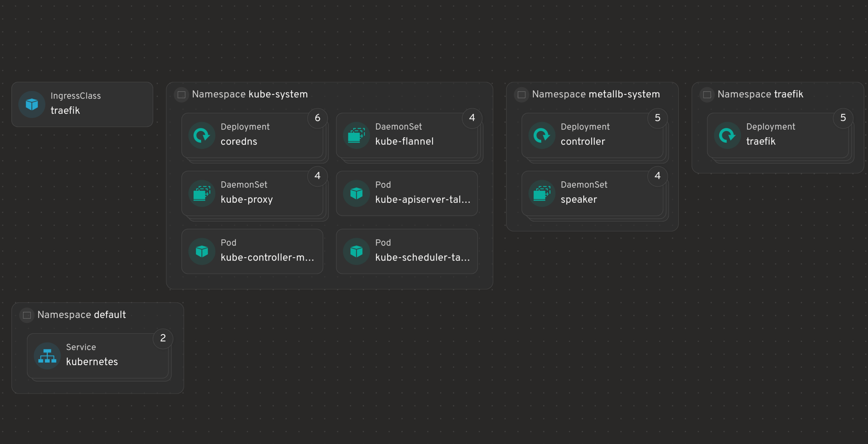Expand the kube-proxy stack using the 4 badge
This screenshot has height=444, width=868.
317,176
